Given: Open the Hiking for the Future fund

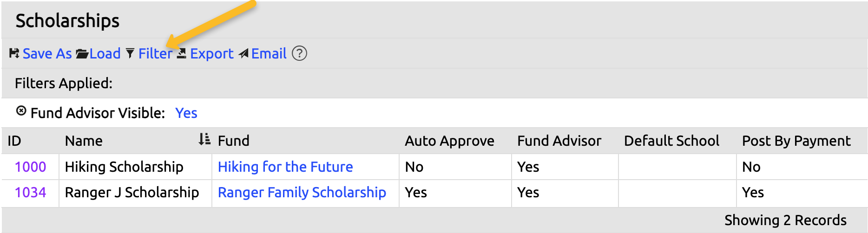Looking at the screenshot, I should pyautogui.click(x=285, y=167).
